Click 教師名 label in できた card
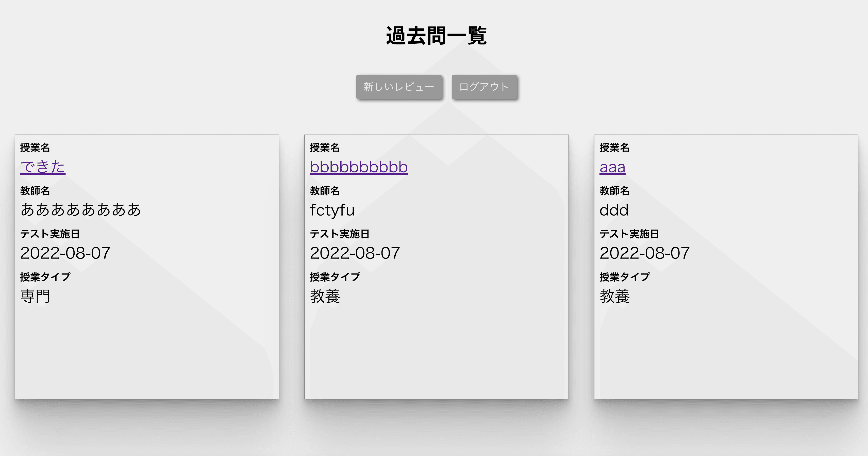This screenshot has width=868, height=456. pyautogui.click(x=35, y=191)
